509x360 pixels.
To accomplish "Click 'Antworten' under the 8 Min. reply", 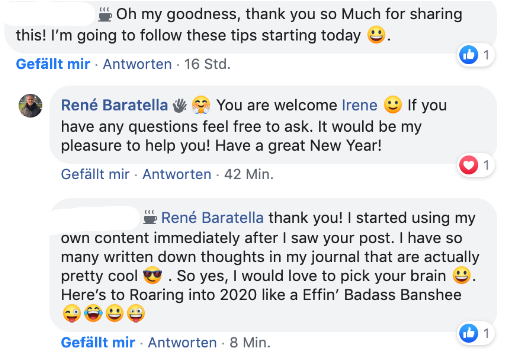I will tap(182, 342).
